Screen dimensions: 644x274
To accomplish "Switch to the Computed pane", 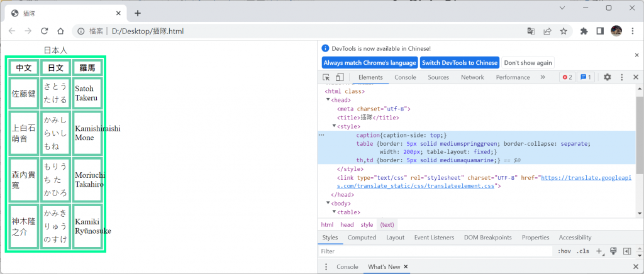I will [x=362, y=238].
